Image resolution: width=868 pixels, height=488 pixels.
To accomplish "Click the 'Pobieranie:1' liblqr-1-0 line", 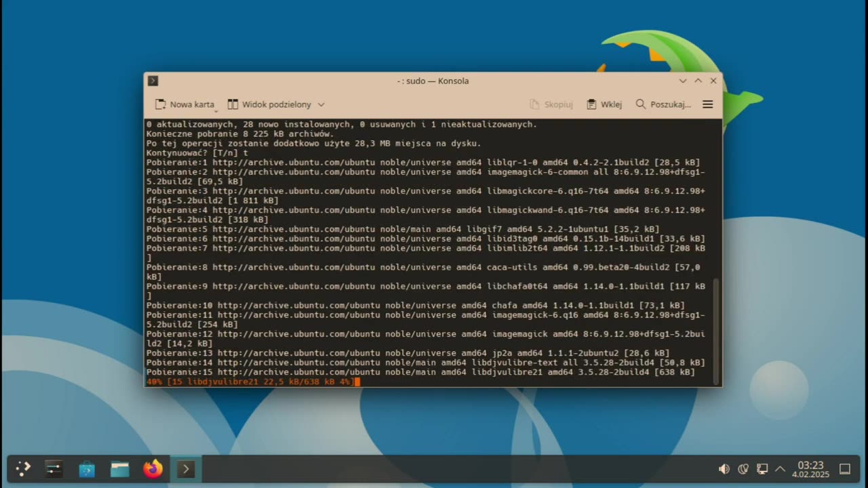I will [423, 163].
